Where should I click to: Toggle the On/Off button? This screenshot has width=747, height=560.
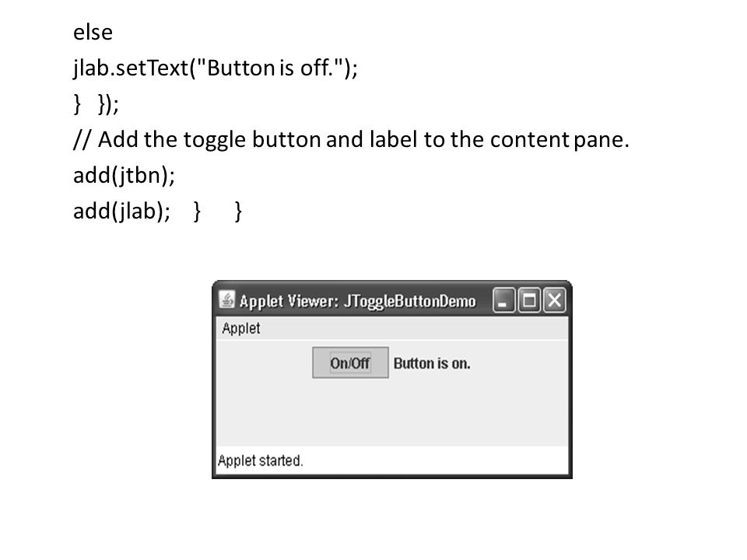(350, 363)
